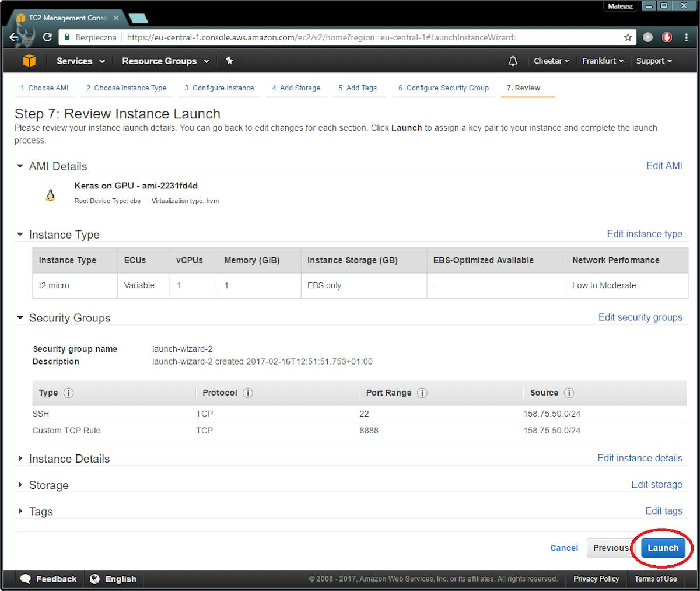
Task: Click the browser address bar URL
Action: click(x=321, y=37)
